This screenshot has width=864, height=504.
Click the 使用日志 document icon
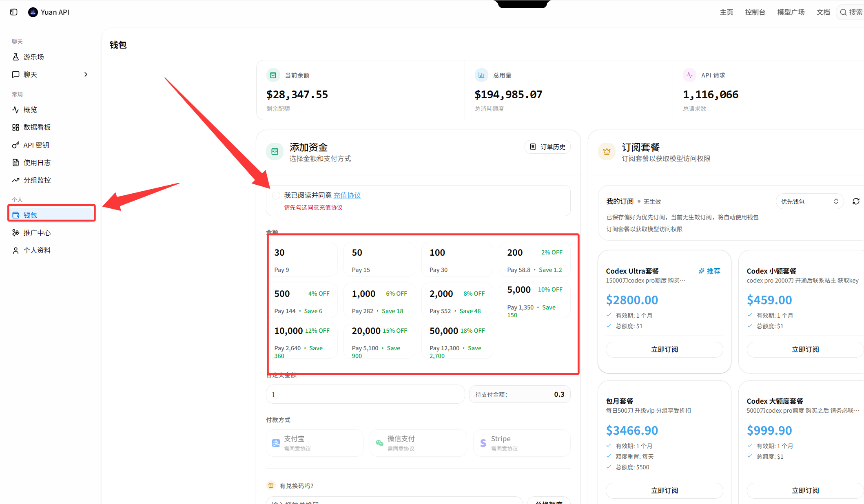(16, 163)
